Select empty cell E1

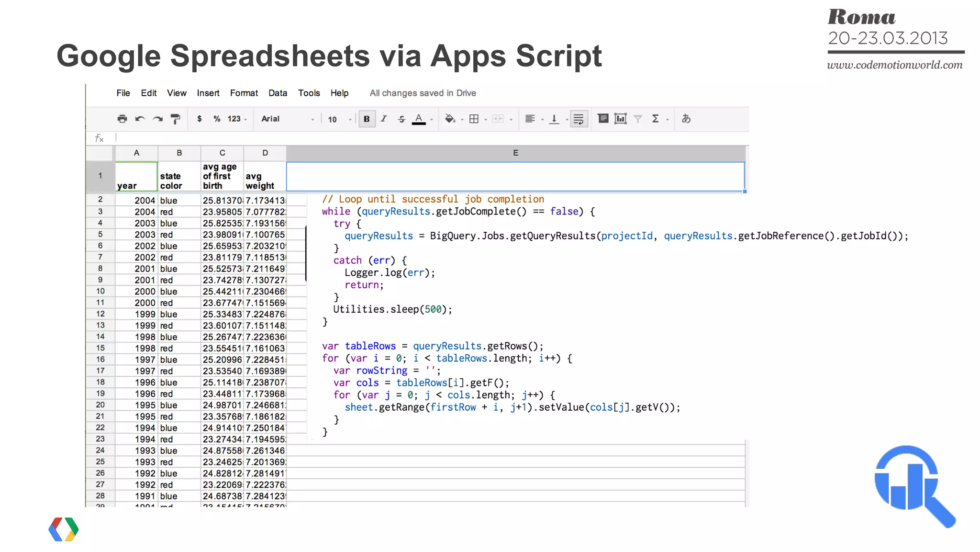[515, 176]
